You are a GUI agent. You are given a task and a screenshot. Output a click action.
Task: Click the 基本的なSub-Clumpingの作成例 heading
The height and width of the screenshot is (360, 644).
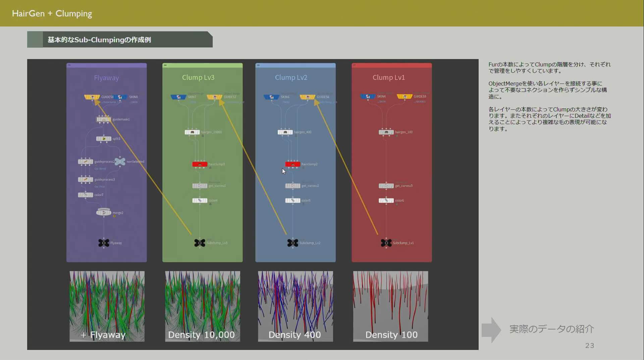click(x=99, y=40)
